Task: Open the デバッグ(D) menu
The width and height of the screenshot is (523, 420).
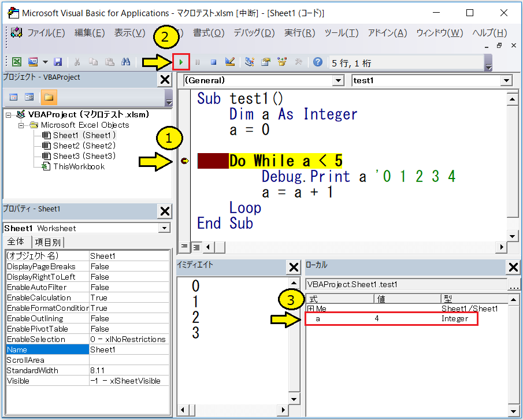Action: point(254,33)
